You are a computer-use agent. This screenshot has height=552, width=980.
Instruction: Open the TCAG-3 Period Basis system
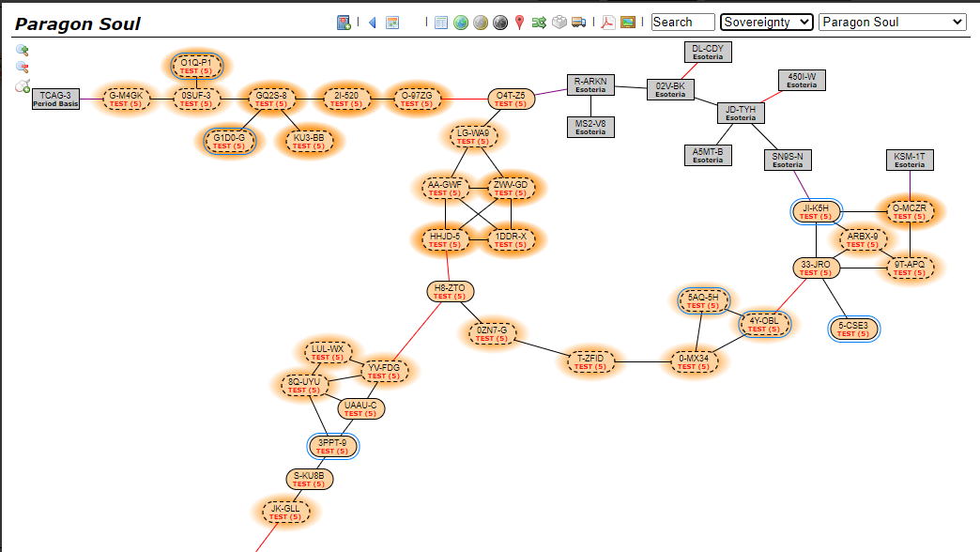[x=55, y=99]
